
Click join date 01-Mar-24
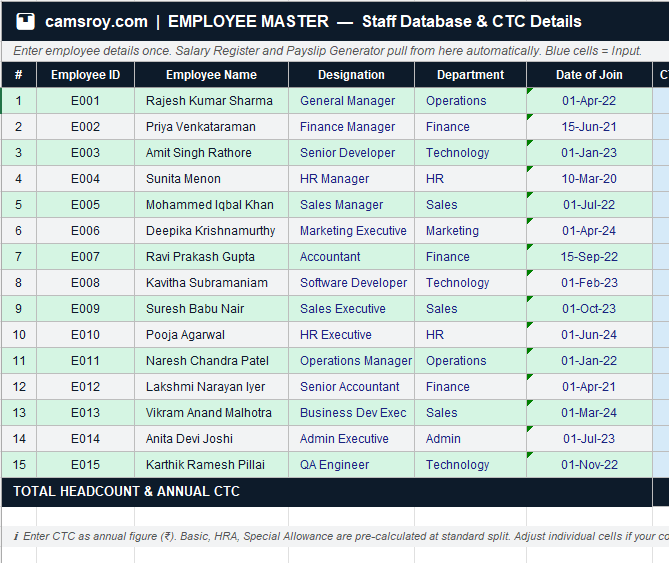(x=589, y=413)
